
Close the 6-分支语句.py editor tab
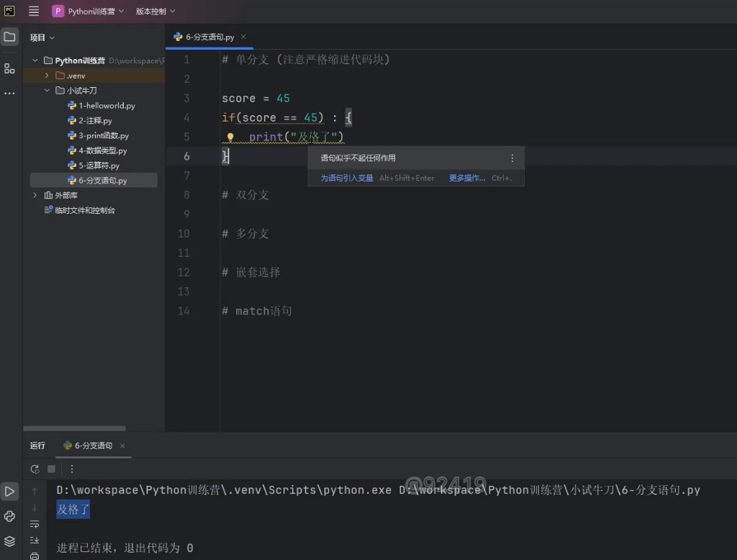[x=243, y=37]
